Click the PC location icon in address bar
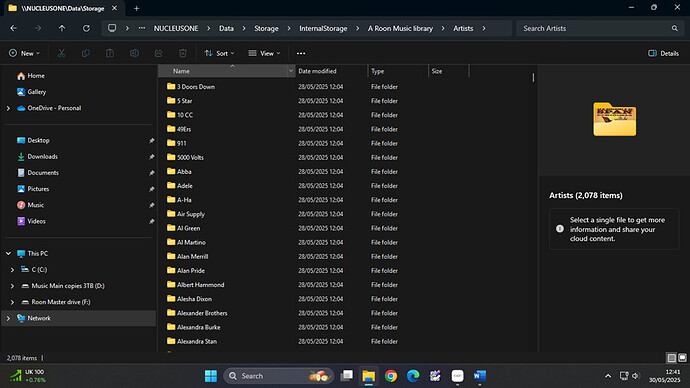The height and width of the screenshot is (388, 690). pyautogui.click(x=112, y=28)
